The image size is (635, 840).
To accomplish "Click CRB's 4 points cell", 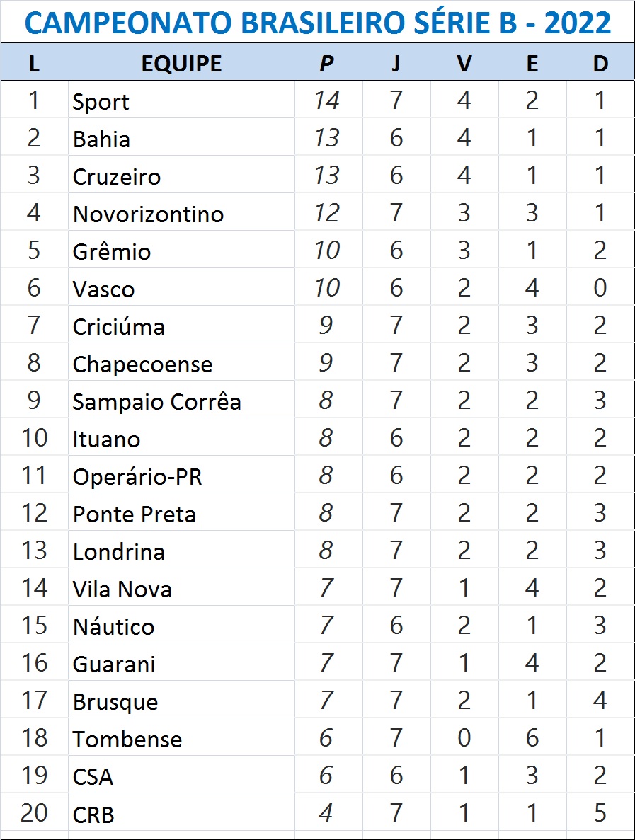I will [326, 814].
